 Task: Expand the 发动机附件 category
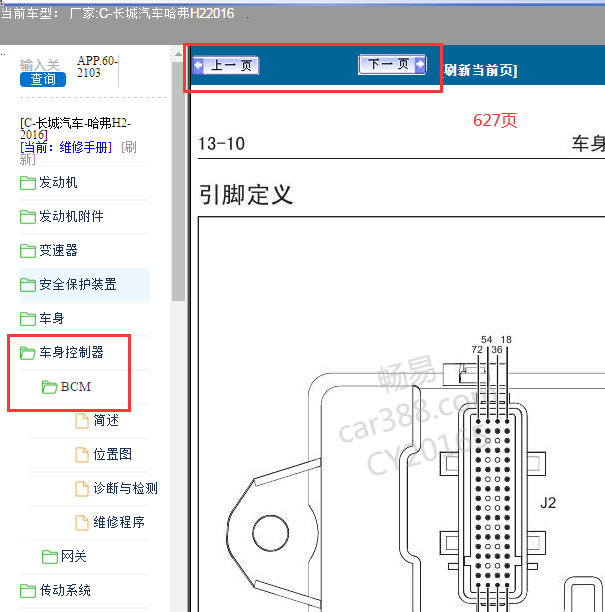[71, 217]
